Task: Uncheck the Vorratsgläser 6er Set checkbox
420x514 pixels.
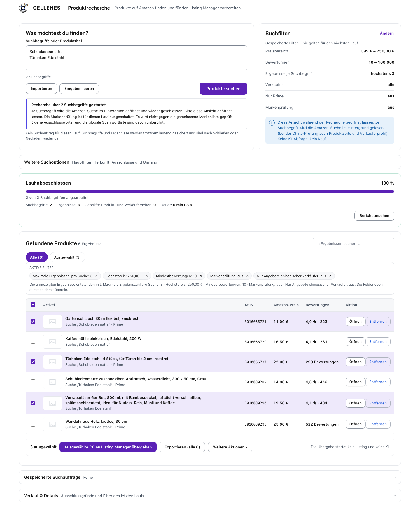Action: 33,403
